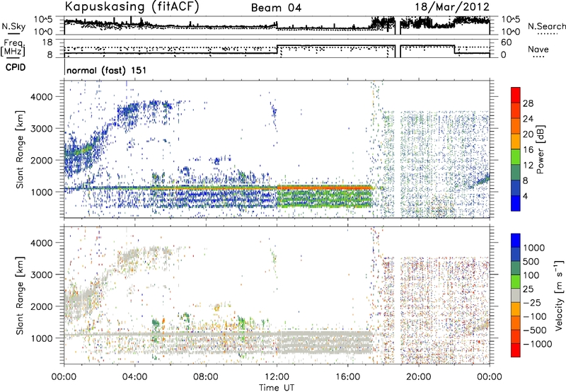Image resolution: width=566 pixels, height=392 pixels.
Task: Click the title 'Kapuskasing (fitACF)'
Action: (x=132, y=7)
